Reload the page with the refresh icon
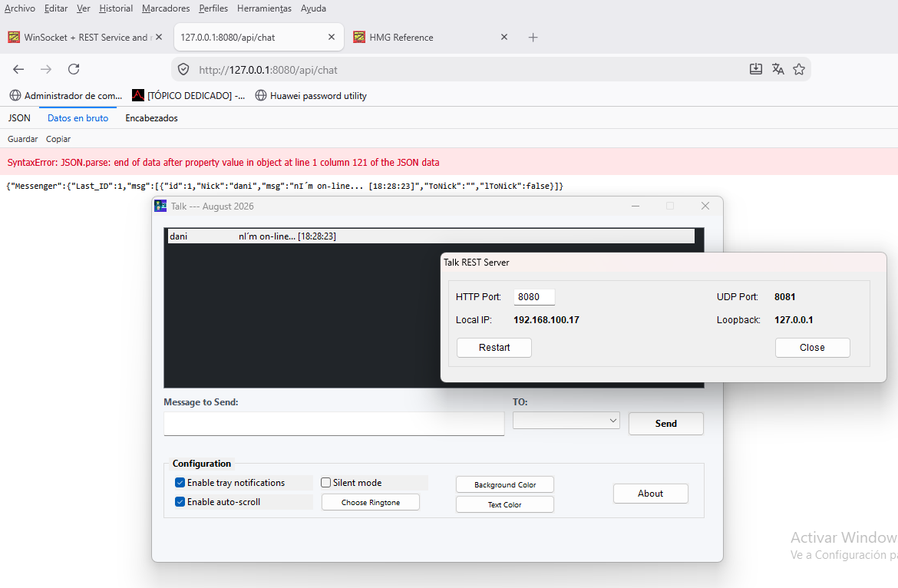Image resolution: width=898 pixels, height=588 pixels. [x=74, y=69]
